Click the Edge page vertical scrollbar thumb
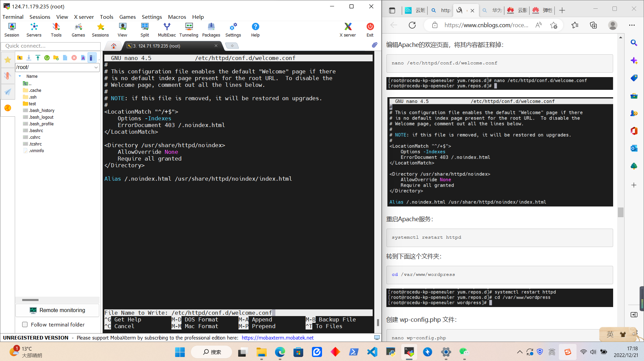Image resolution: width=644 pixels, height=361 pixels. tap(621, 212)
